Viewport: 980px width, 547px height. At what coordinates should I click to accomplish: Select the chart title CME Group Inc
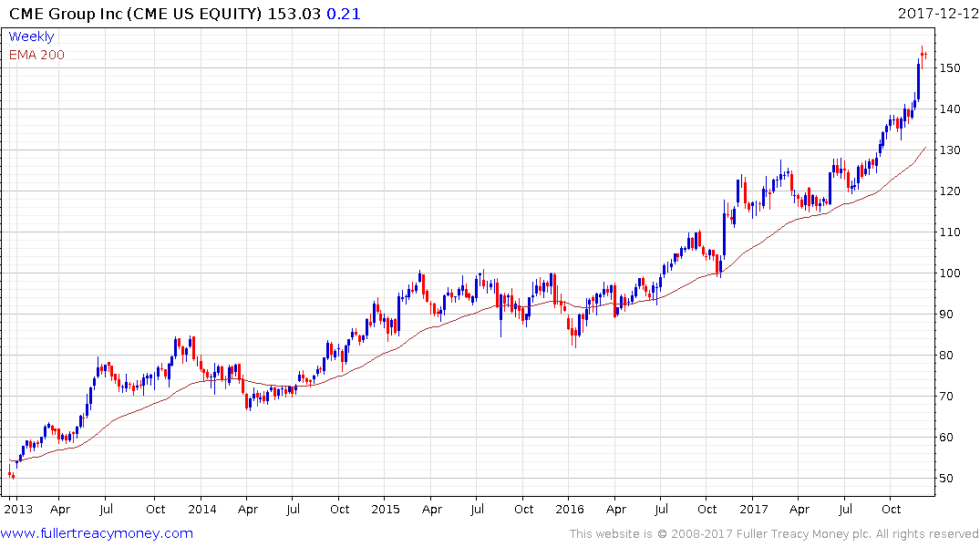pyautogui.click(x=66, y=14)
